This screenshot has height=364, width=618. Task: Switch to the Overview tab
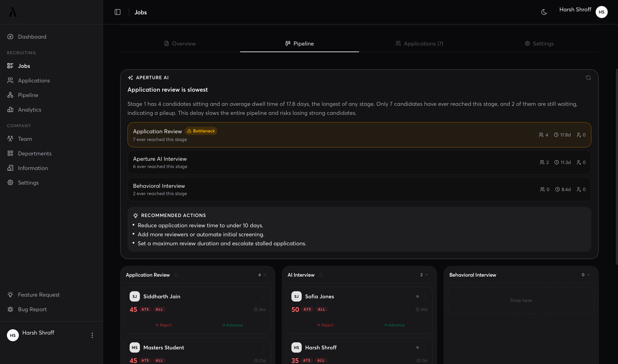pos(180,43)
